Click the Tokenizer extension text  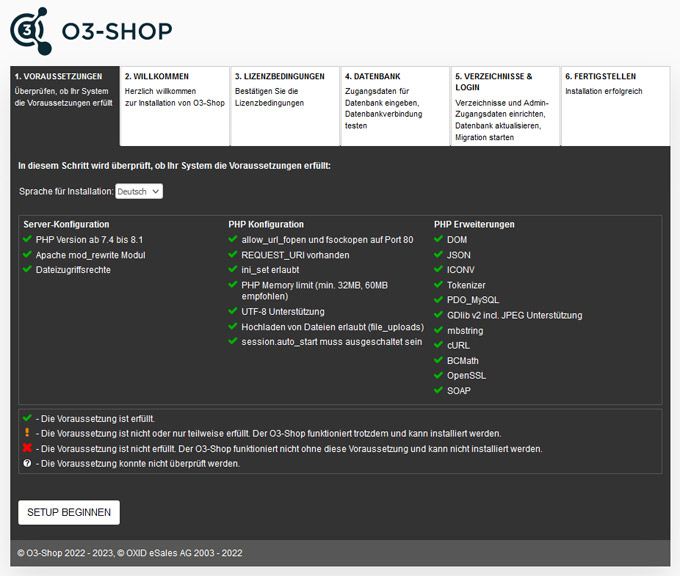point(466,285)
